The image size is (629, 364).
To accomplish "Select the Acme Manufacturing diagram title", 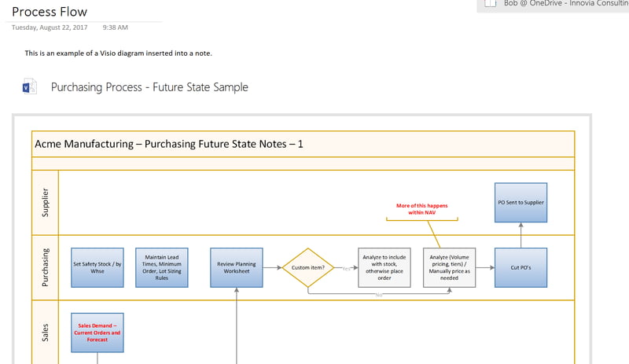I will [169, 144].
